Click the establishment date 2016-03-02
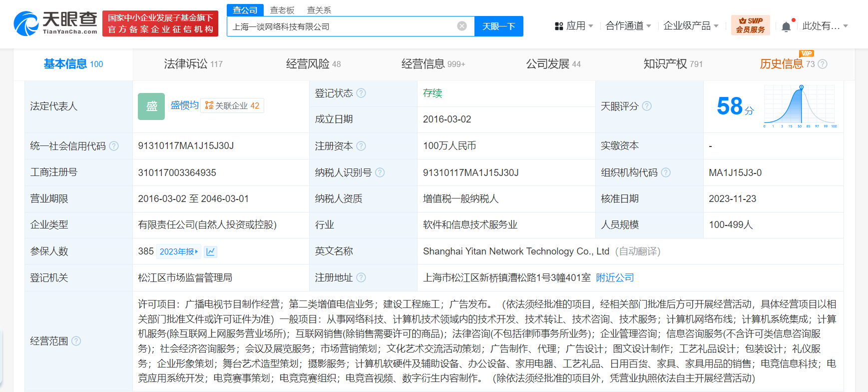The width and height of the screenshot is (868, 392). coord(447,119)
